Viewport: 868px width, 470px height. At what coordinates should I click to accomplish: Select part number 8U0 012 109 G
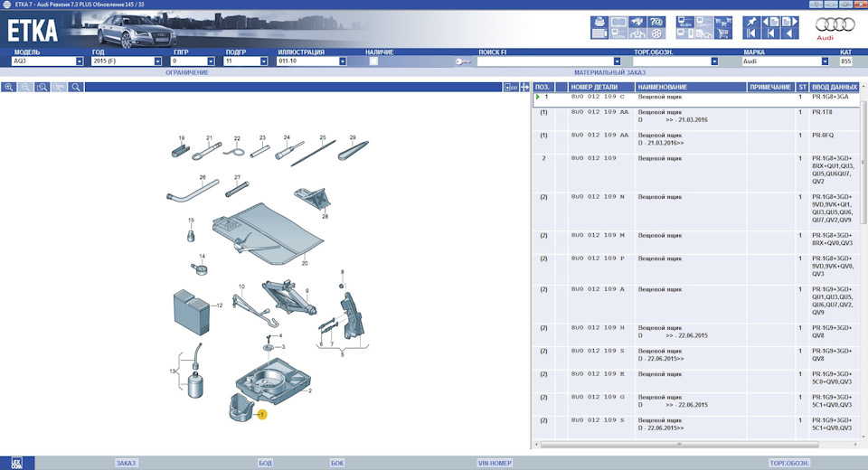(x=598, y=397)
